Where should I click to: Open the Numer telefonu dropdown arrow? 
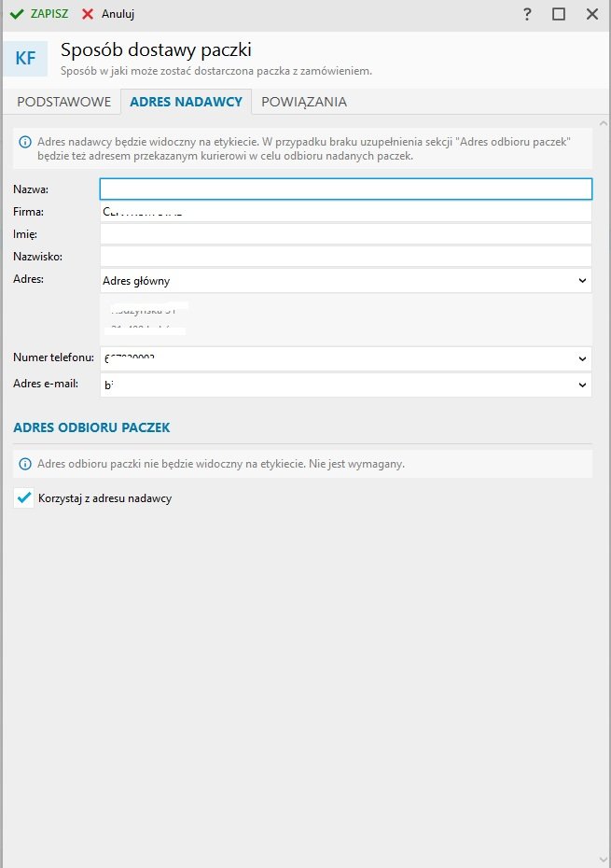point(583,359)
